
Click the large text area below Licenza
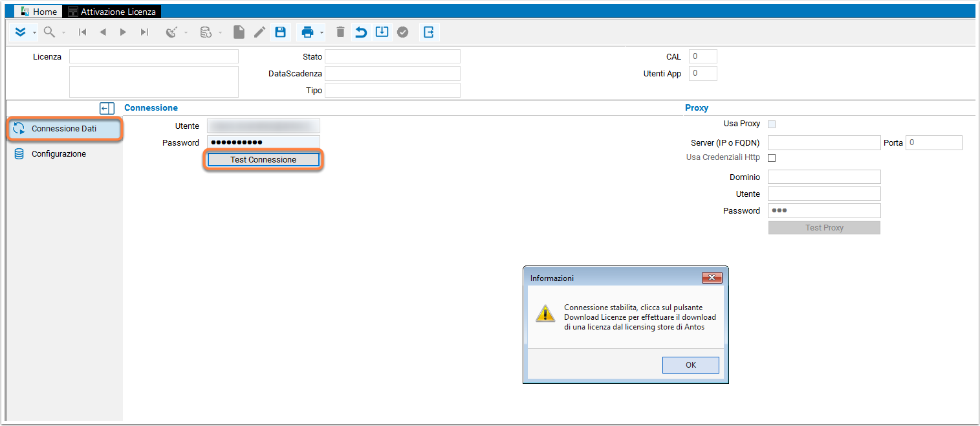(154, 82)
